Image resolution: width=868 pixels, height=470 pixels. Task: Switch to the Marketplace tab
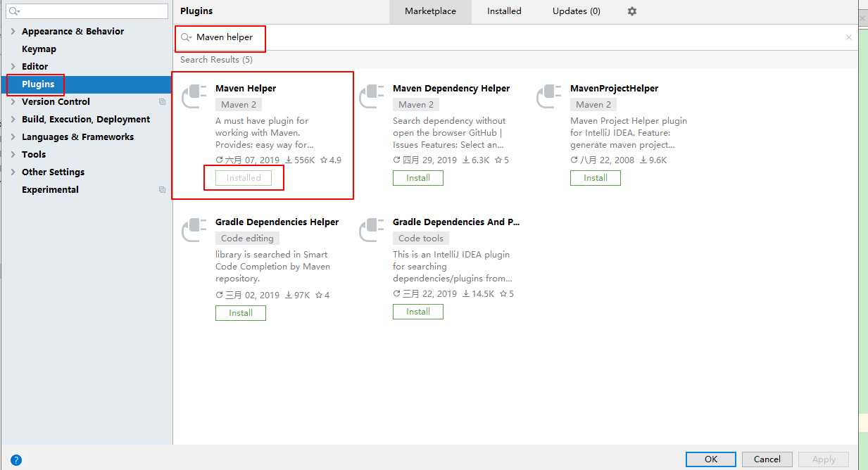tap(430, 11)
